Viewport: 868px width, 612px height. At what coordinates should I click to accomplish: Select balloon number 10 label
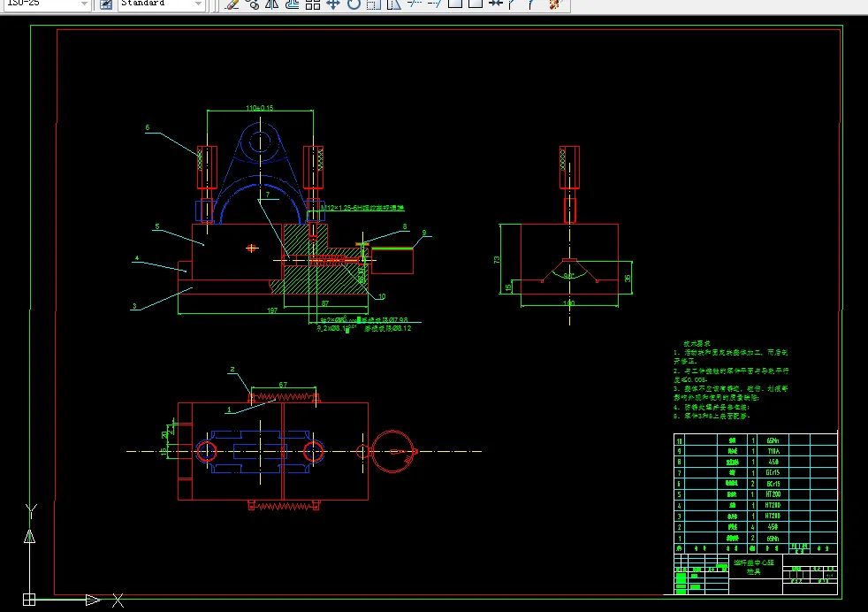point(382,297)
